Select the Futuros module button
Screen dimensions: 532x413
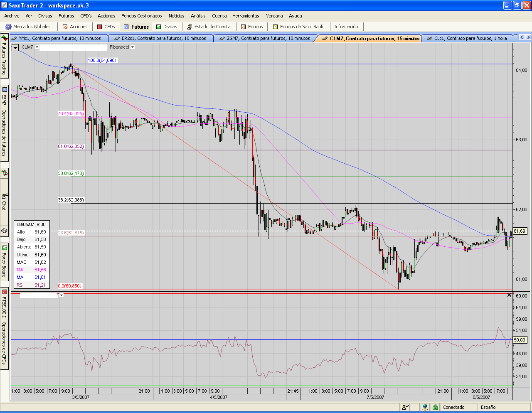pos(136,27)
